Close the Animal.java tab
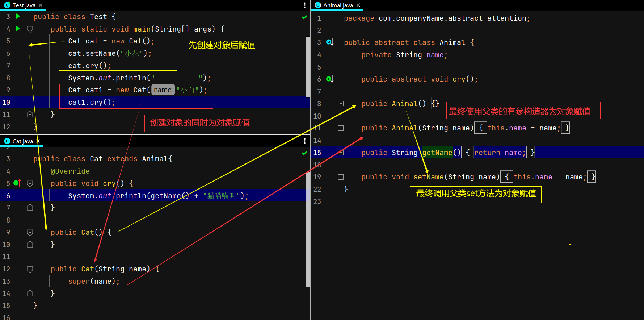 click(358, 5)
